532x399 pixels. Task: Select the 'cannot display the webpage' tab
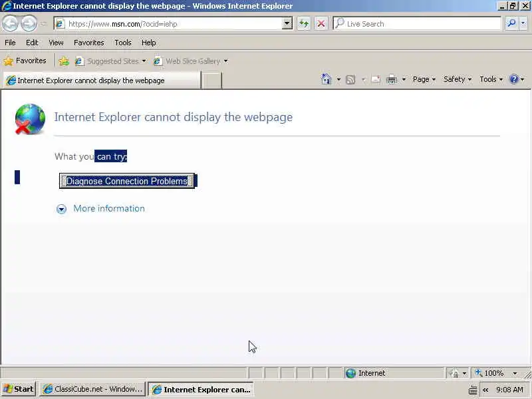click(102, 80)
